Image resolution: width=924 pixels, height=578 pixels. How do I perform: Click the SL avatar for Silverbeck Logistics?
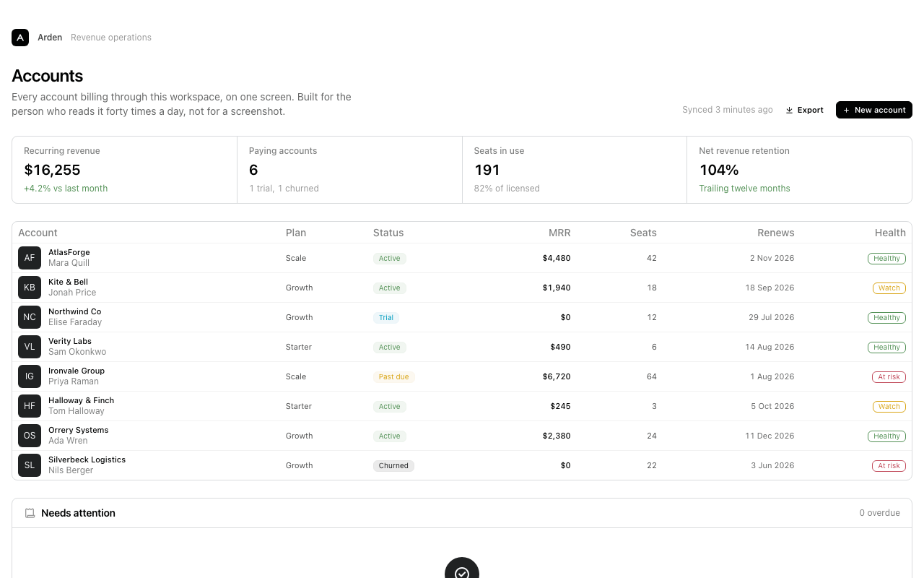tap(30, 465)
